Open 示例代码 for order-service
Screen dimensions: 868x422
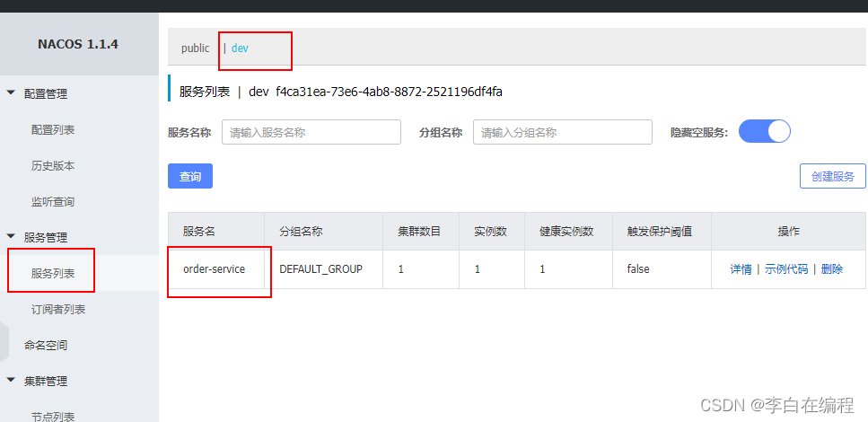click(786, 269)
